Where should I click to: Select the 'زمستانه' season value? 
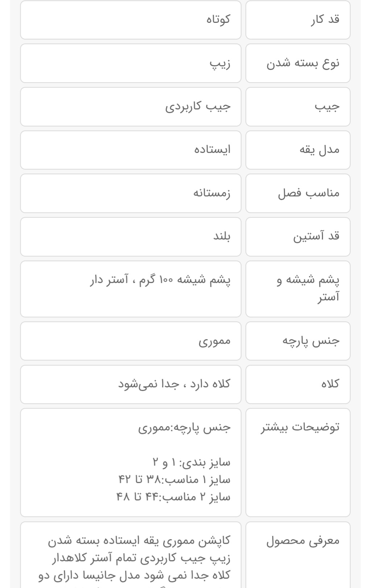click(x=212, y=193)
